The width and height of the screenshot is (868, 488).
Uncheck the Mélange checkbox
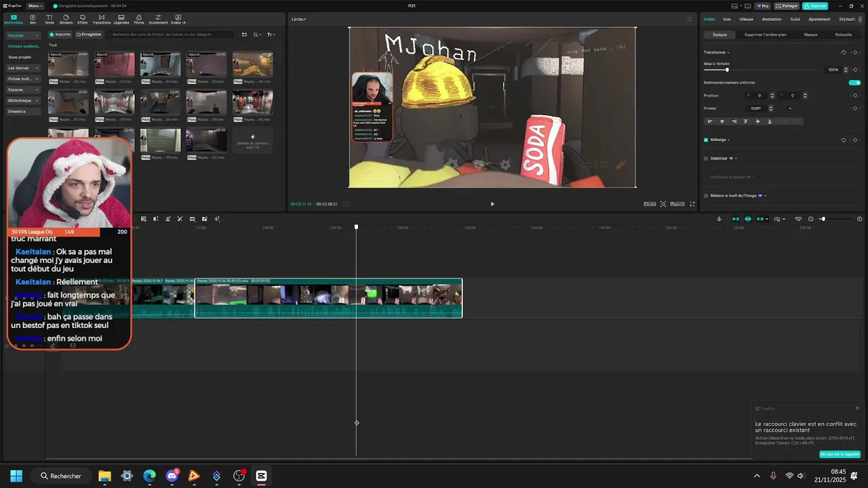coord(706,140)
